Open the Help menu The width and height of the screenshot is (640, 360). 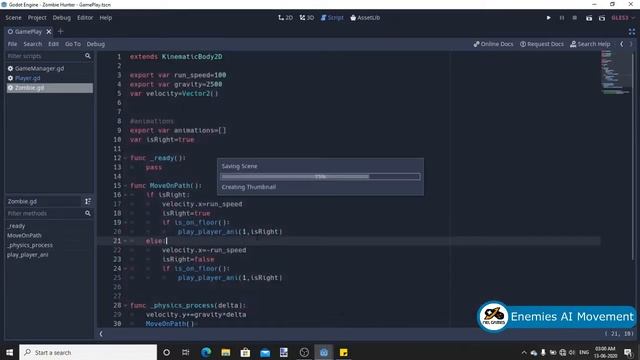coord(106,18)
